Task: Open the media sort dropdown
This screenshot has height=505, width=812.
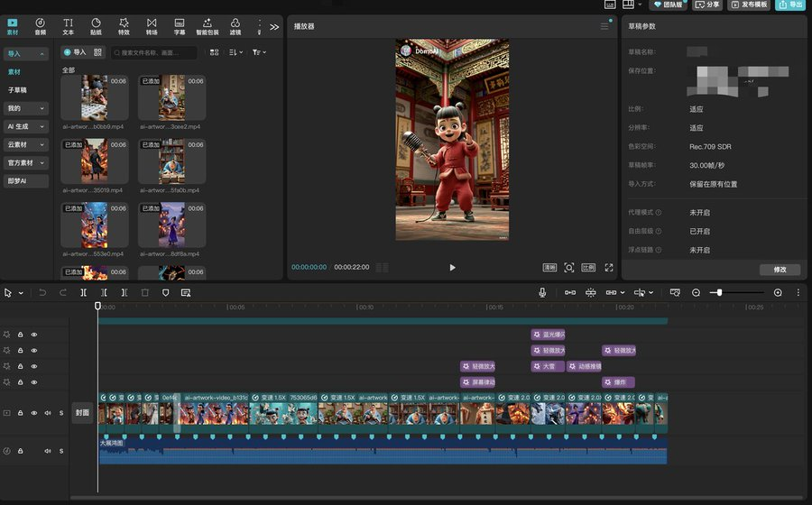Action: (x=235, y=52)
